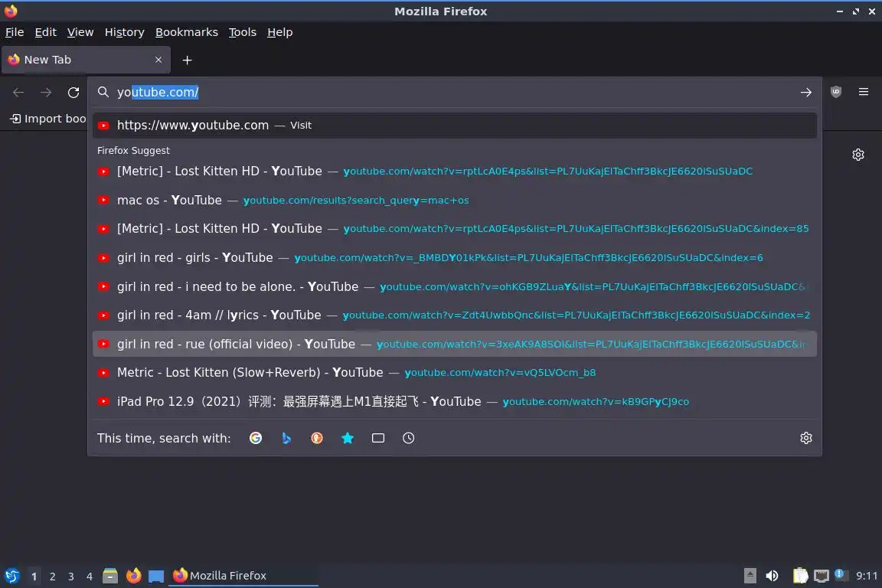Open the Firefox hamburger application menu
Image resolution: width=882 pixels, height=588 pixels.
(x=864, y=92)
